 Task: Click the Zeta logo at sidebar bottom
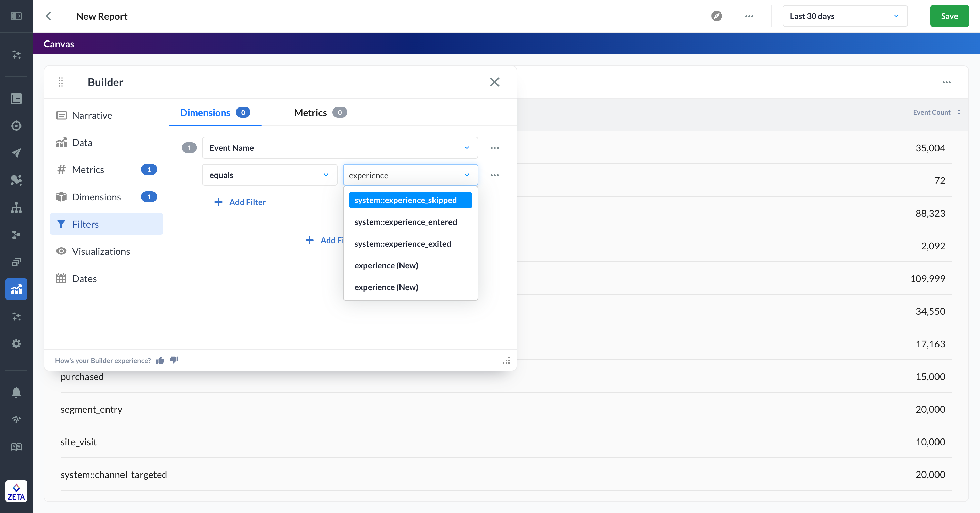(16, 491)
